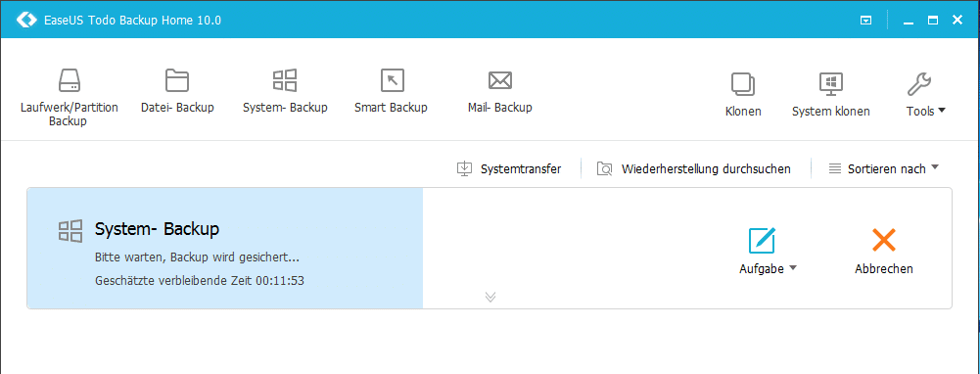The width and height of the screenshot is (980, 374).
Task: Open the Tools wrench menu
Action: (x=918, y=84)
